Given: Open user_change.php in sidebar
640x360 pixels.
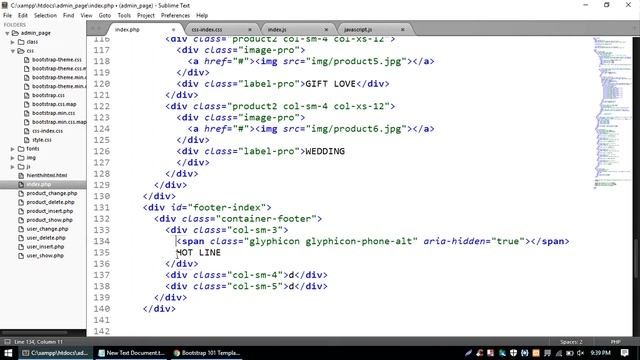Looking at the screenshot, I should pos(47,229).
